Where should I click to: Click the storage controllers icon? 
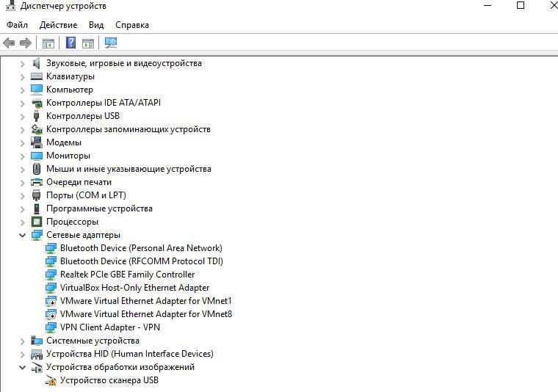36,129
